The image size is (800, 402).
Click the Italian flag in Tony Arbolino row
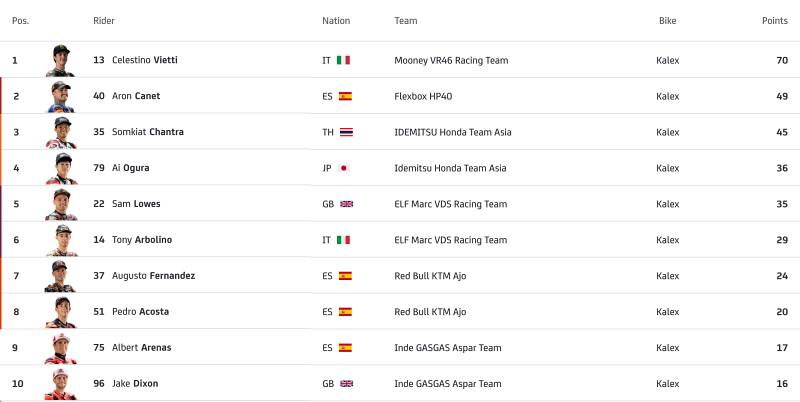pos(343,240)
